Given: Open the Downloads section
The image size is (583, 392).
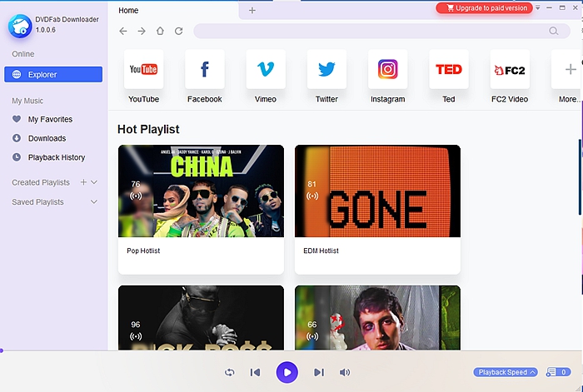Looking at the screenshot, I should point(47,138).
